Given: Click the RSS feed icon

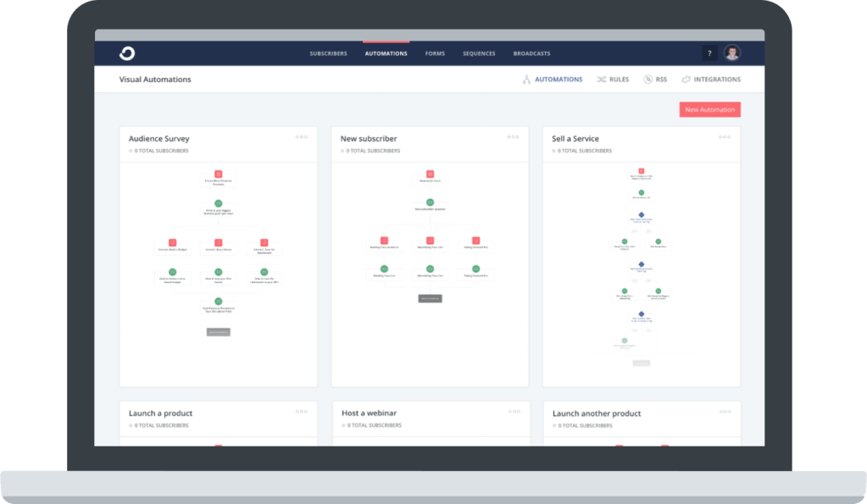Looking at the screenshot, I should pyautogui.click(x=647, y=80).
